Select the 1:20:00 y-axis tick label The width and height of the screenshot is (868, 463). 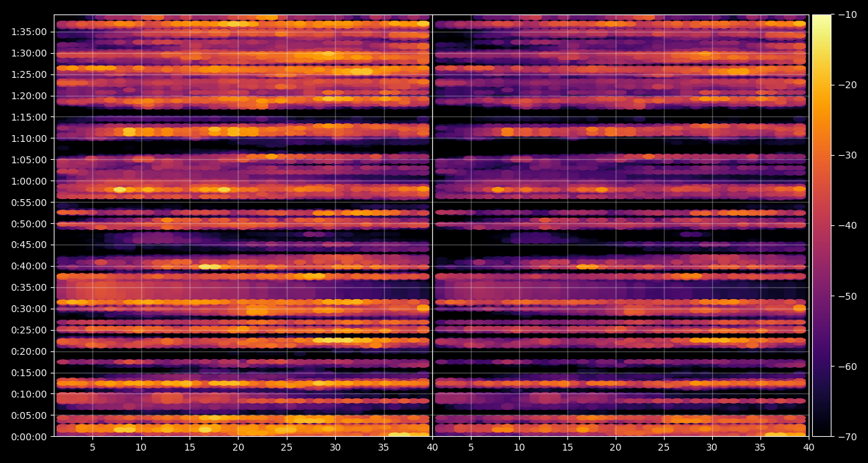(x=29, y=96)
